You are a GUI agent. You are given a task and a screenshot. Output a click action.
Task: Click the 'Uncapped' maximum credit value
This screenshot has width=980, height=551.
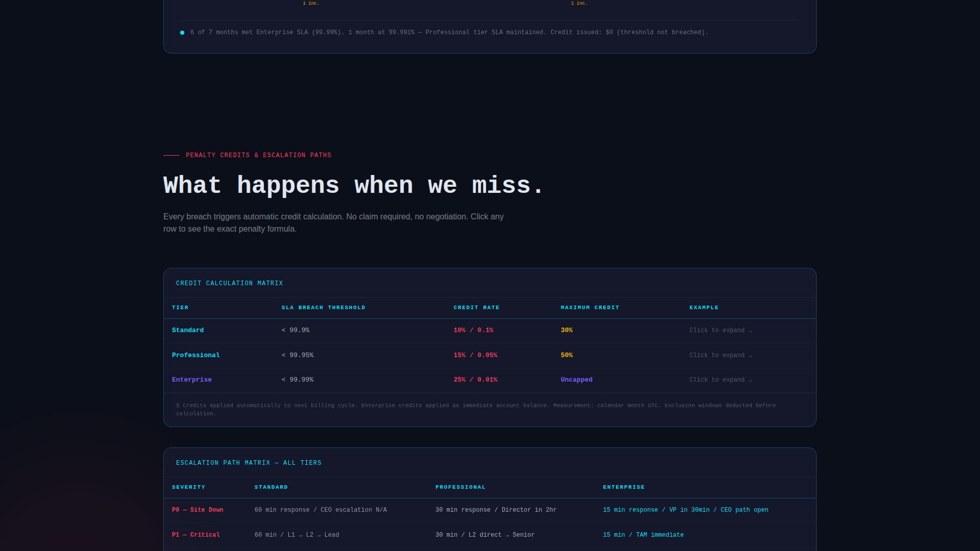[x=576, y=380]
